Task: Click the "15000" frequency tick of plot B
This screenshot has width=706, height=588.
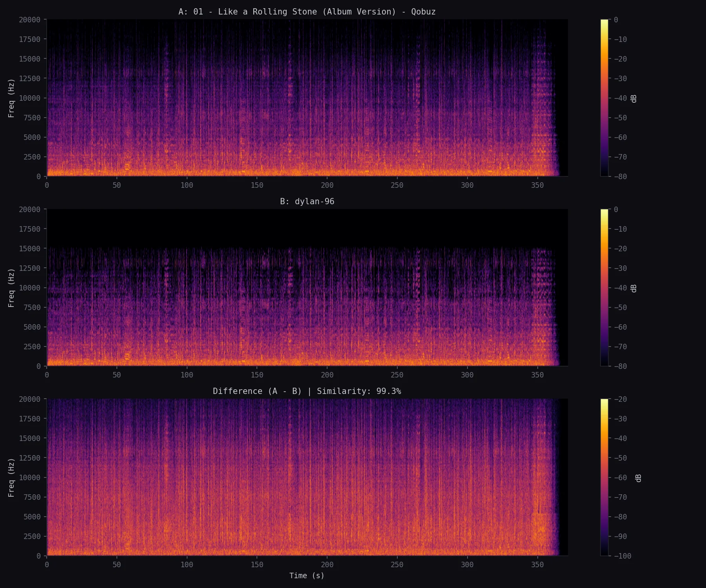Action: tap(30, 249)
